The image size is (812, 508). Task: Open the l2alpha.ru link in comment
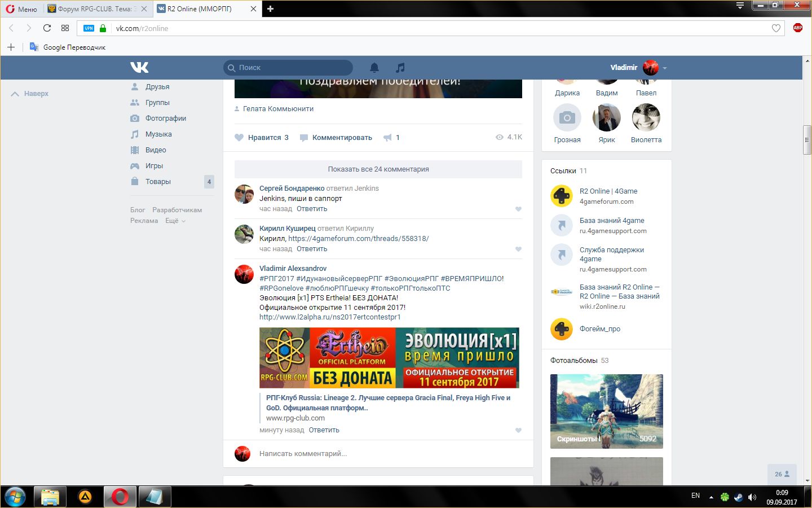pos(330,317)
